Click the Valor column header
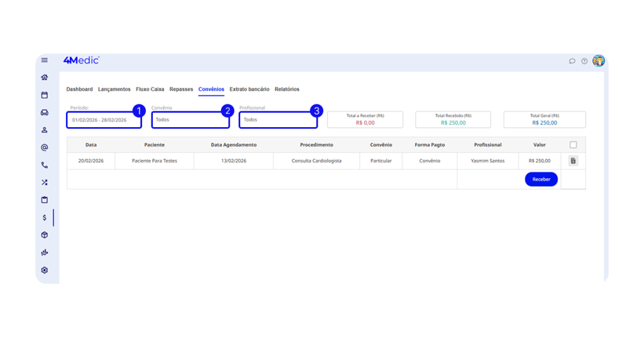644x338 pixels. coord(539,145)
